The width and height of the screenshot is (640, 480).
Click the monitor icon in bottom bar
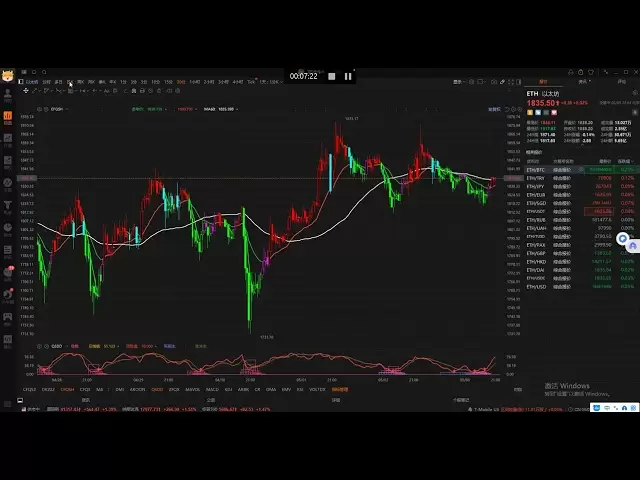pos(20,400)
